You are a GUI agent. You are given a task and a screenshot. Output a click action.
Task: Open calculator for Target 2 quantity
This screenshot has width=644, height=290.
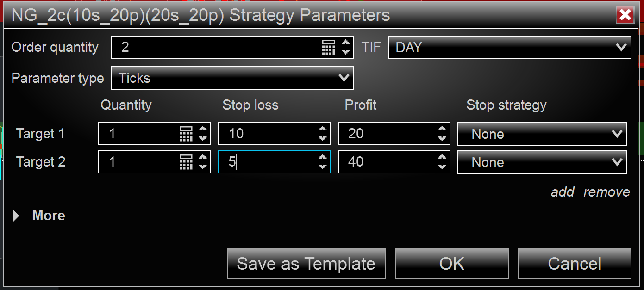pos(186,162)
